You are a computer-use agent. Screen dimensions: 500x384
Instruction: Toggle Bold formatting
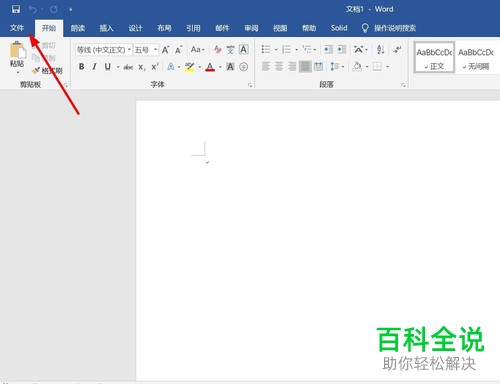click(x=81, y=67)
